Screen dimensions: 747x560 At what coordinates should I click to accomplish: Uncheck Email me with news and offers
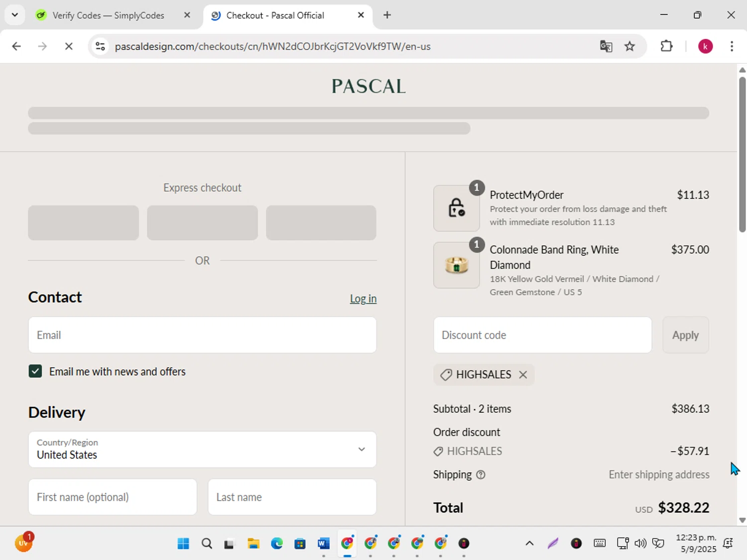[35, 371]
